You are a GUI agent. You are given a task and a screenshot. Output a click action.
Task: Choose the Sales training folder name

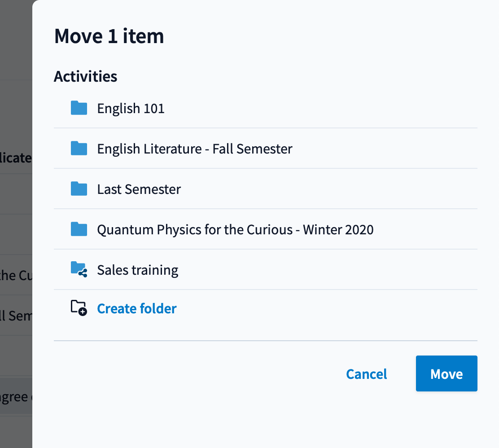tap(138, 270)
